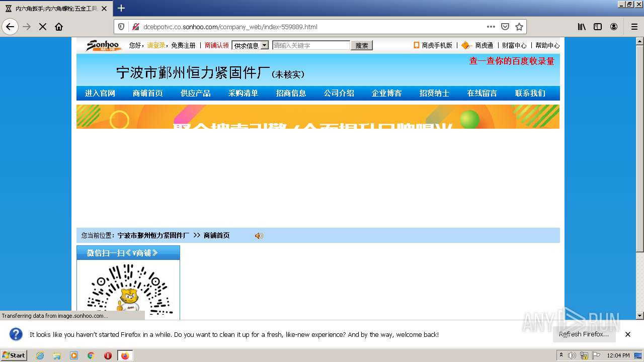
Task: Click the taskbar clock 12:04 PM
Action: coord(618,355)
